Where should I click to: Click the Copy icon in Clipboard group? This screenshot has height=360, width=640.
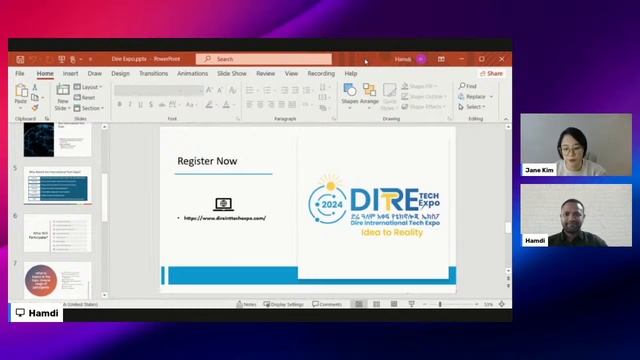point(35,97)
